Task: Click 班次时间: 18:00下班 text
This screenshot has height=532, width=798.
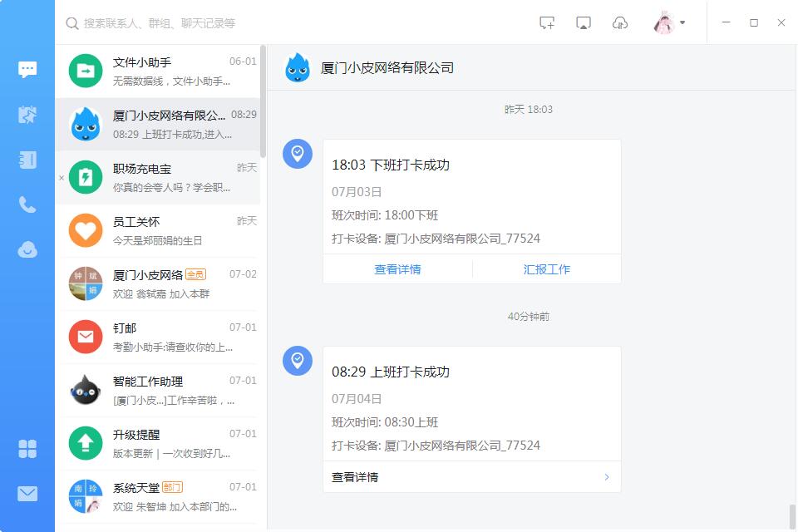Action: (x=385, y=215)
